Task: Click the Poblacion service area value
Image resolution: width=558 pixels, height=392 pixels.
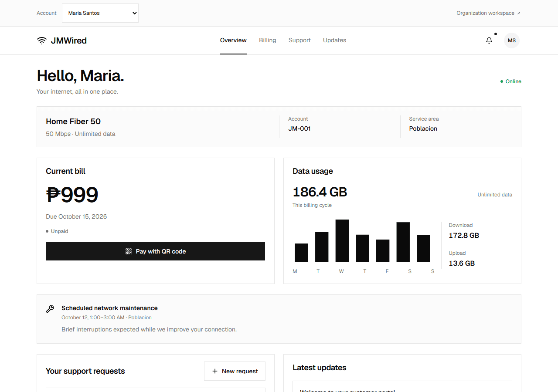Action: (x=423, y=128)
